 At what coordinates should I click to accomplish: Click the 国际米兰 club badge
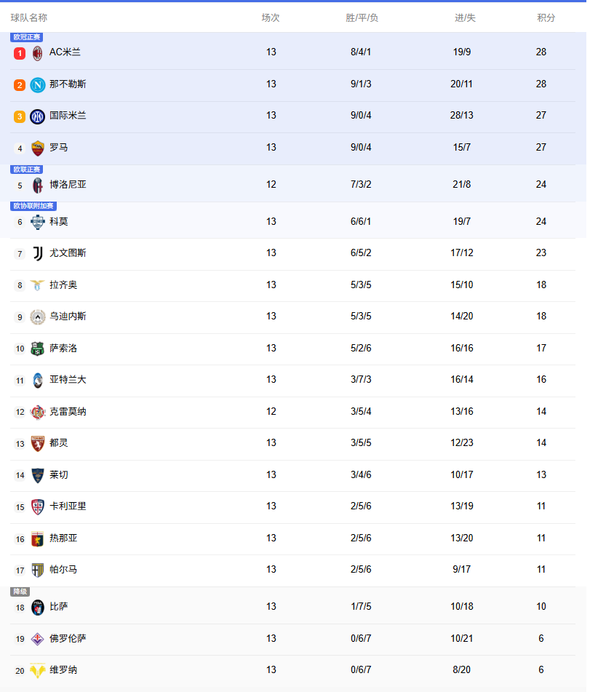pos(37,116)
